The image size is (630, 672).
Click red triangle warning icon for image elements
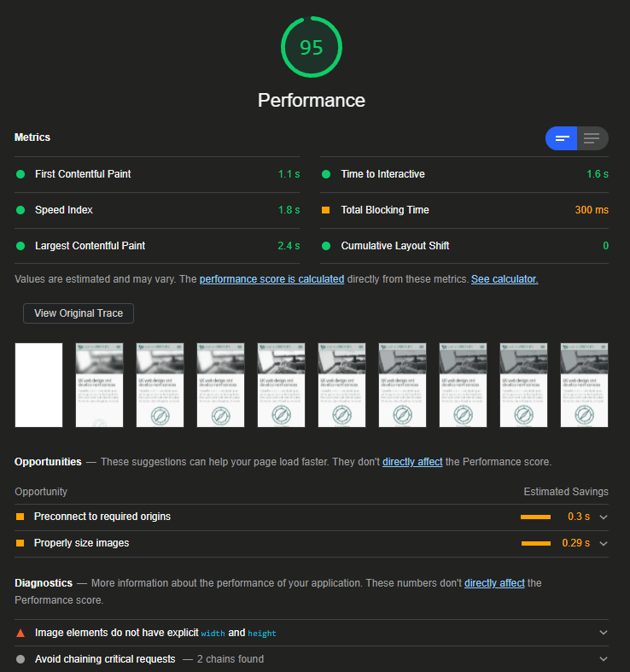[20, 633]
